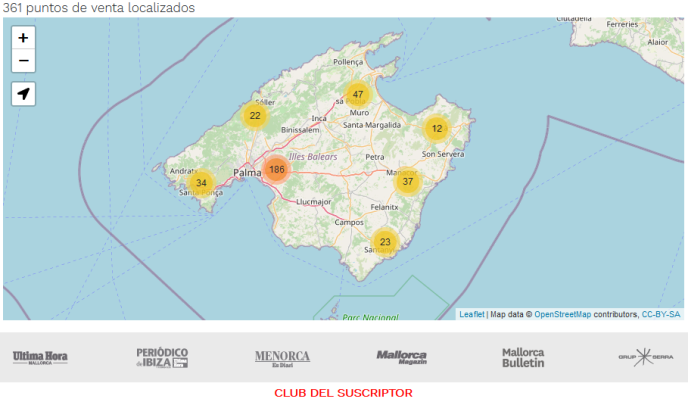688x402 pixels.
Task: Click the 34 cluster marker near Andratx
Action: 201,182
